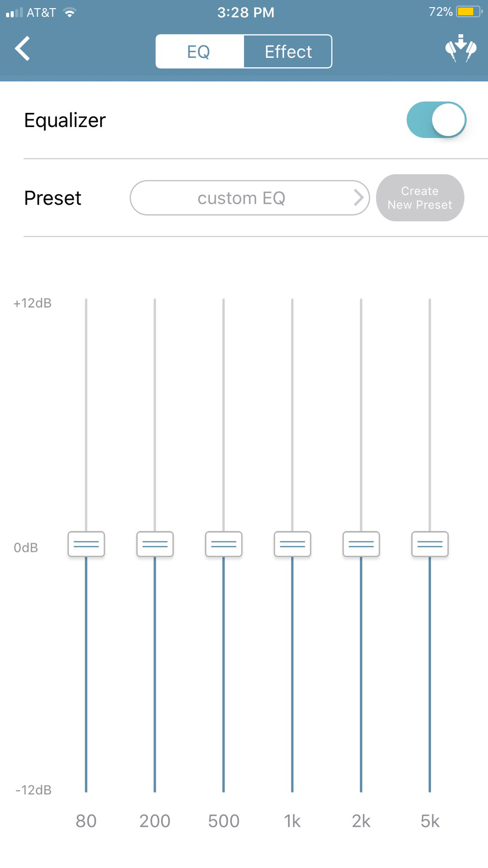The image size is (488, 868).
Task: Tap the cellular signal bars icon
Action: click(14, 13)
